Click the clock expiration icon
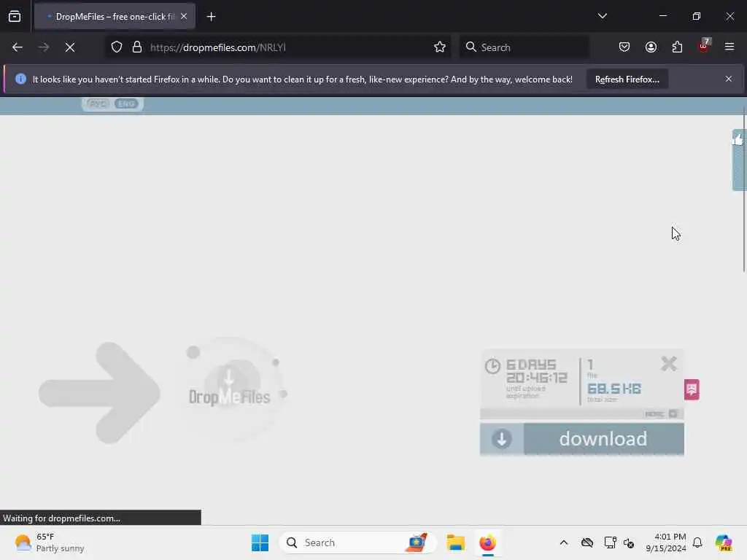The image size is (747, 560). click(492, 366)
